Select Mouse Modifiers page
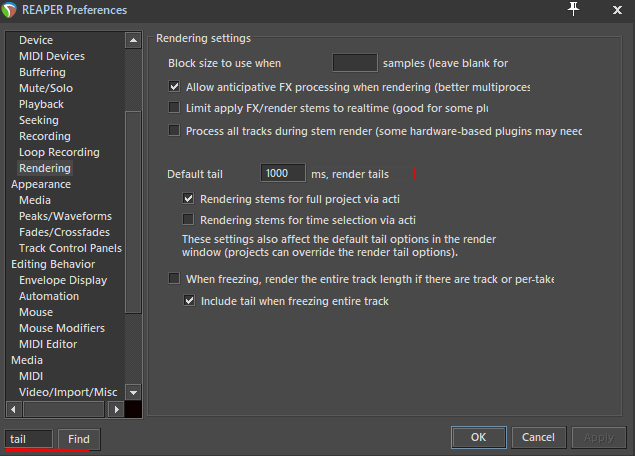 pos(62,328)
